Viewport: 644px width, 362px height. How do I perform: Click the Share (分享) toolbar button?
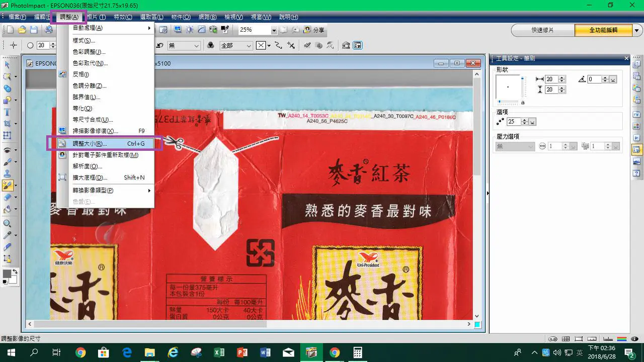coord(314,30)
